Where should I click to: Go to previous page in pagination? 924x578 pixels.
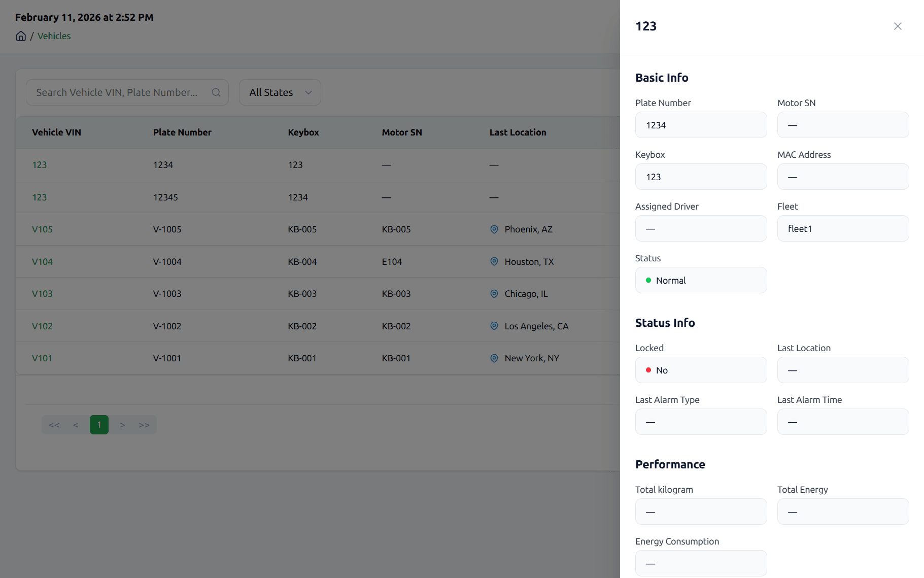[x=76, y=425]
